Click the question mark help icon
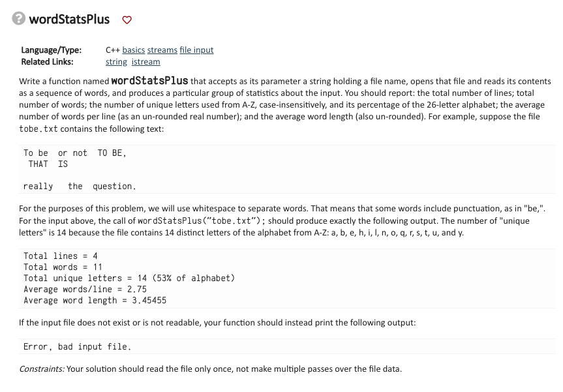The height and width of the screenshot is (392, 563). pyautogui.click(x=18, y=20)
